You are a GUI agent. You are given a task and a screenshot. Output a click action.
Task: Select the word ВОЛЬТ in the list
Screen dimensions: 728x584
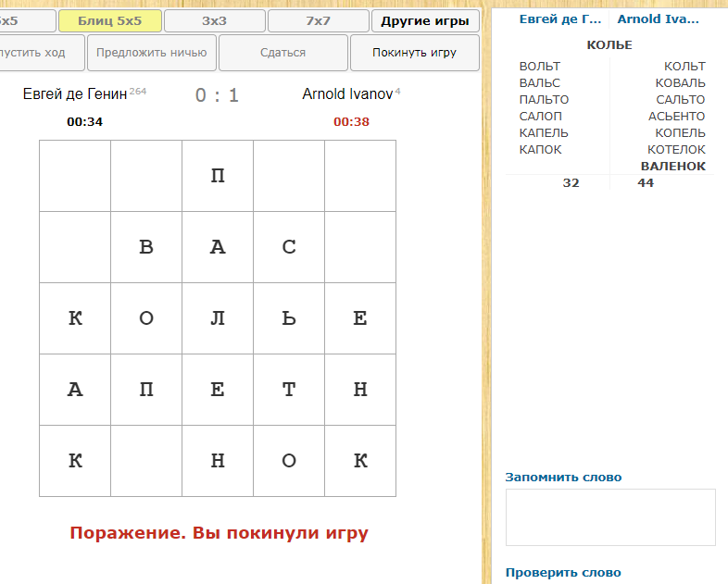[539, 67]
